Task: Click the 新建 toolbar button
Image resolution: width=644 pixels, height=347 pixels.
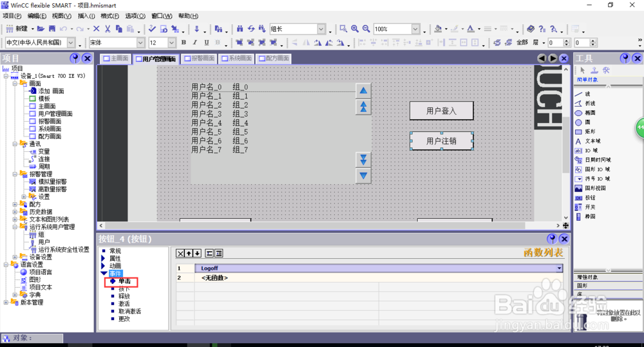Action: (17, 29)
